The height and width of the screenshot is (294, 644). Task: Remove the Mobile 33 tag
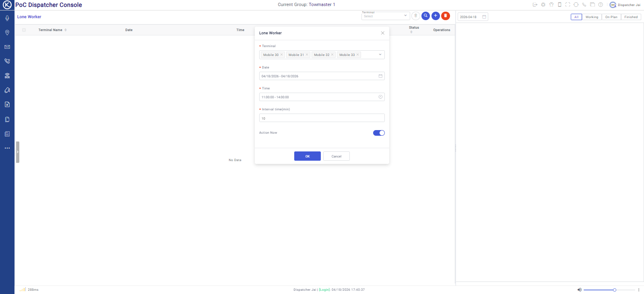click(357, 55)
